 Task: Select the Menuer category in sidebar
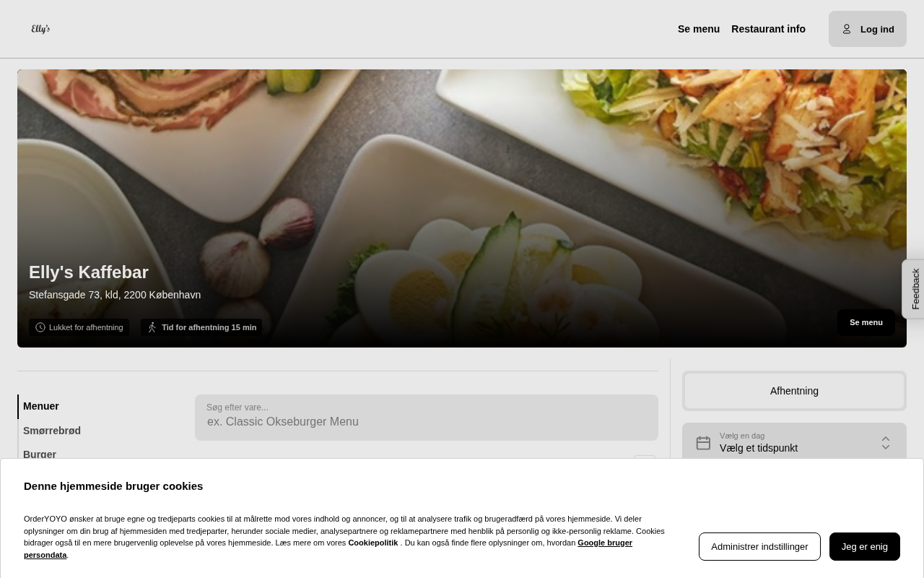(x=41, y=406)
